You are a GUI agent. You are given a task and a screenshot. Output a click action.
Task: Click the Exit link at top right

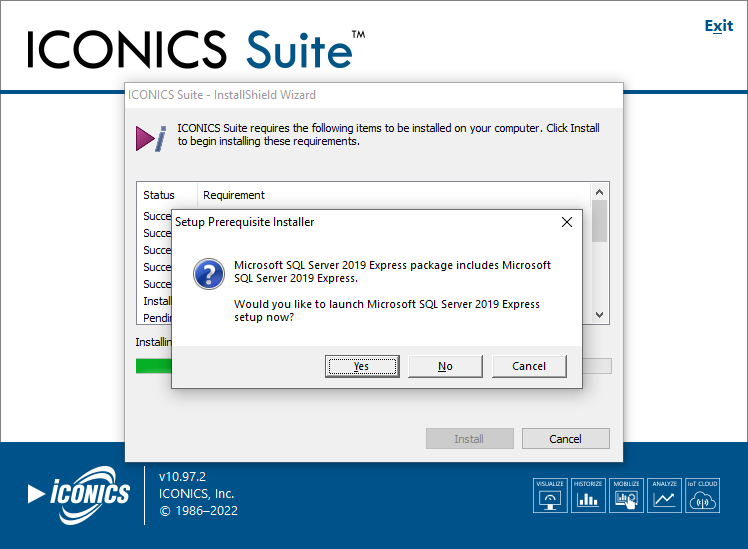coord(718,26)
